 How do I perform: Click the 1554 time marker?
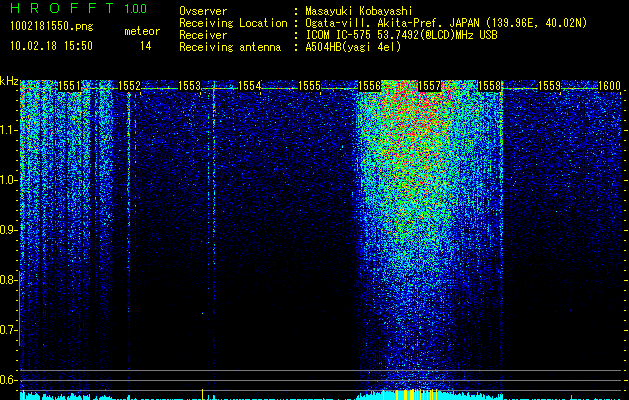click(x=250, y=86)
